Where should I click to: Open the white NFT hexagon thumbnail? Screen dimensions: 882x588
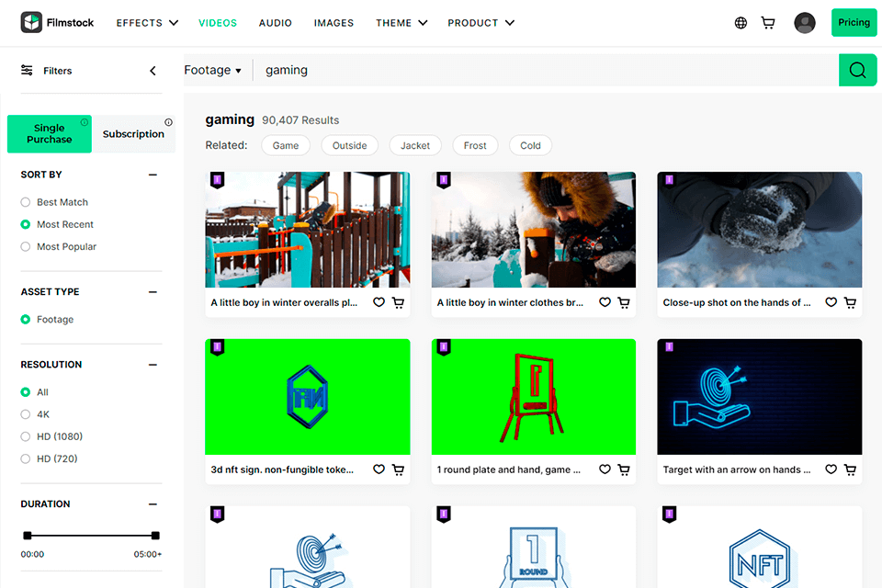760,547
